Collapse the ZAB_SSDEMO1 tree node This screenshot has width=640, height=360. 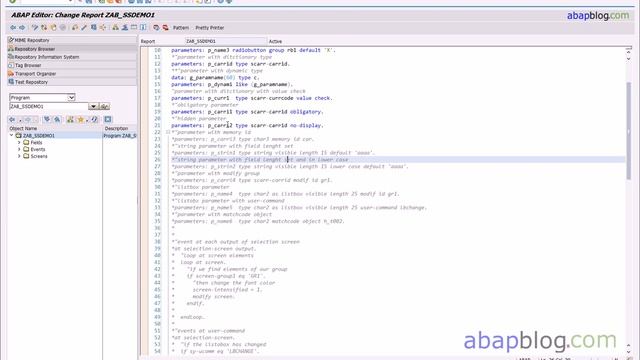(11, 136)
